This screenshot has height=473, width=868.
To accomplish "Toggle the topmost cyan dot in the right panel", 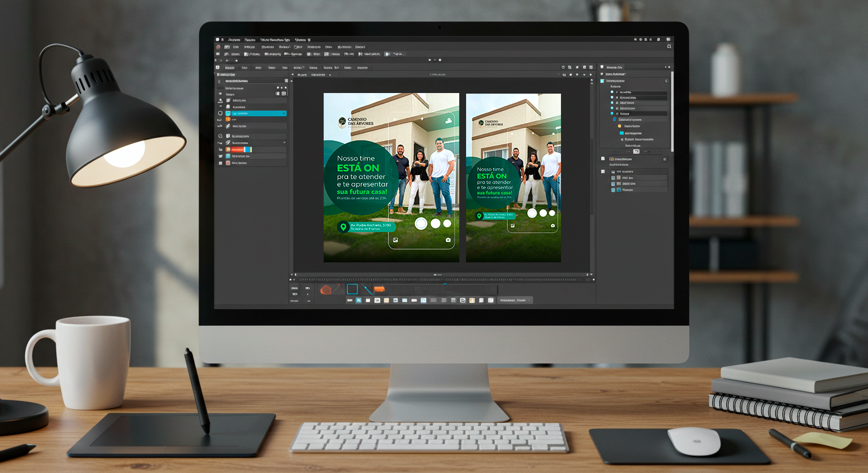I will [x=612, y=92].
